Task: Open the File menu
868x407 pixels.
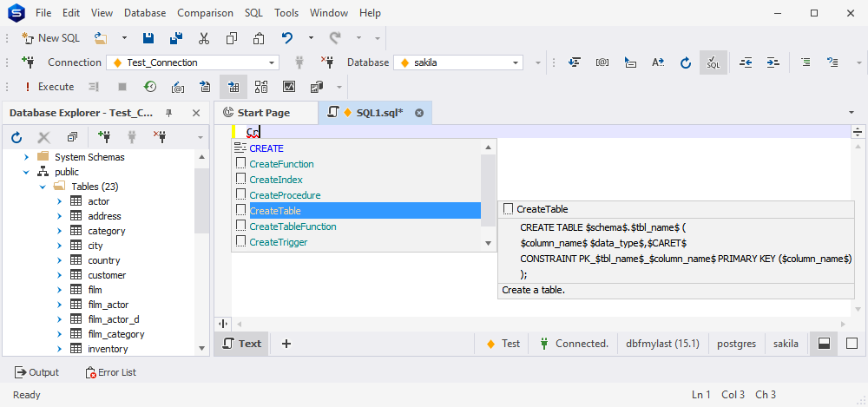Action: pyautogui.click(x=43, y=13)
